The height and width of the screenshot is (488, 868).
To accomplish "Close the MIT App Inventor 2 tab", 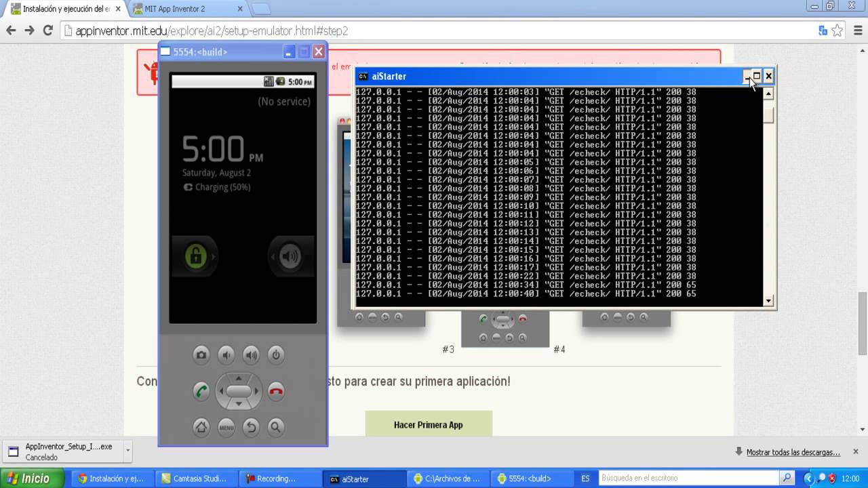I will pos(240,9).
